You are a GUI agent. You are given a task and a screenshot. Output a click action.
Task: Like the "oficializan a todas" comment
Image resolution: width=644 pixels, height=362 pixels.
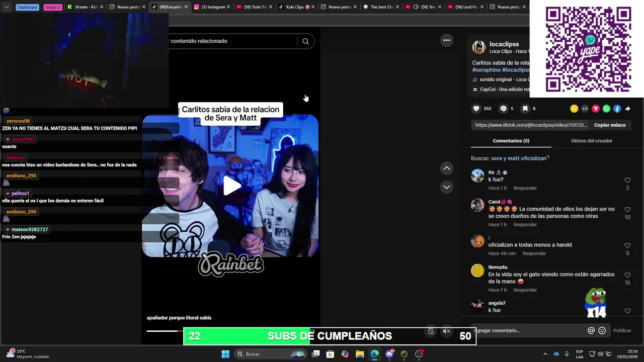627,245
